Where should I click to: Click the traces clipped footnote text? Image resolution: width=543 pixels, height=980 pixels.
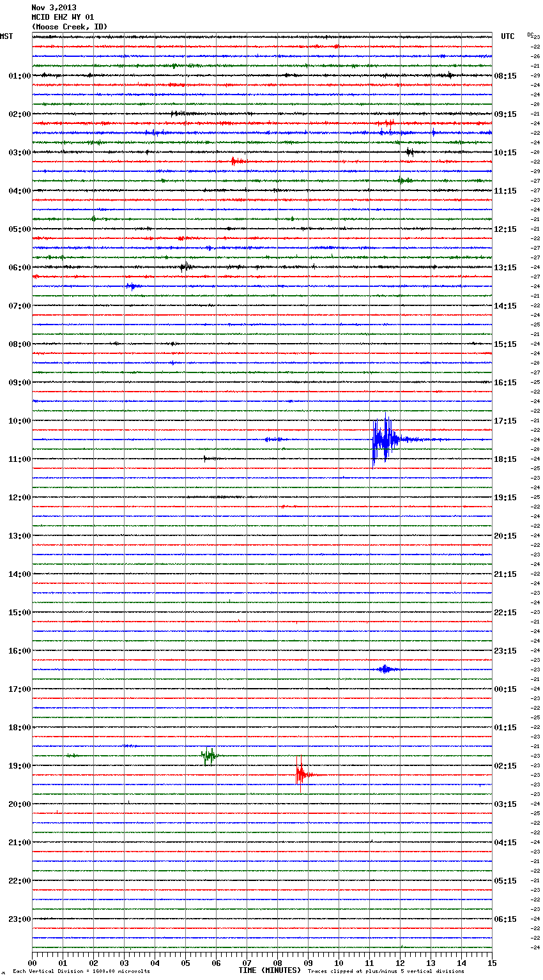click(386, 971)
